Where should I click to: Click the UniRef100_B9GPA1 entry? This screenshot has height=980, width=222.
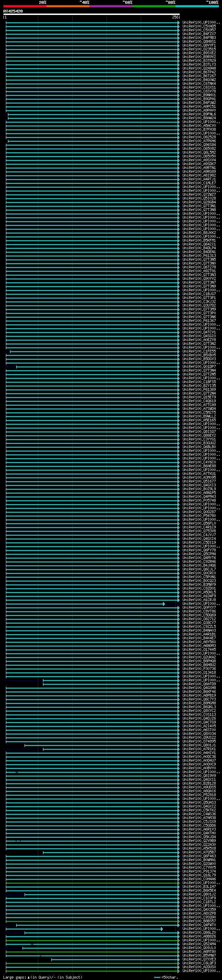coord(199,99)
